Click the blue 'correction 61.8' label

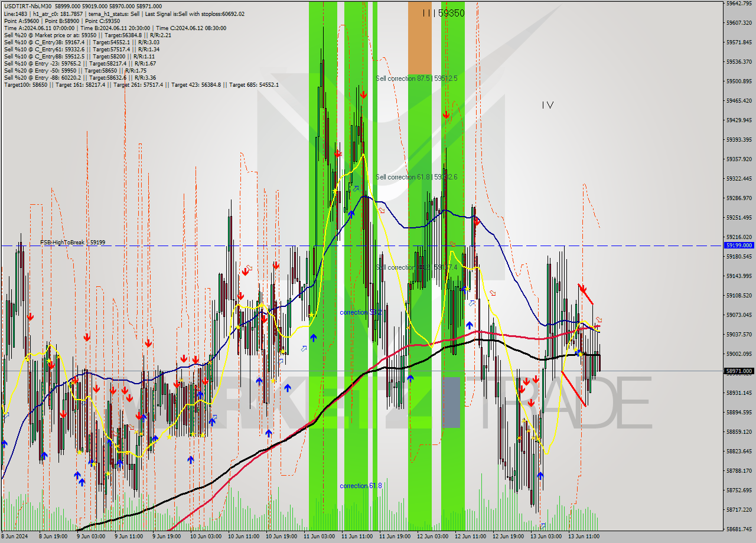360,486
